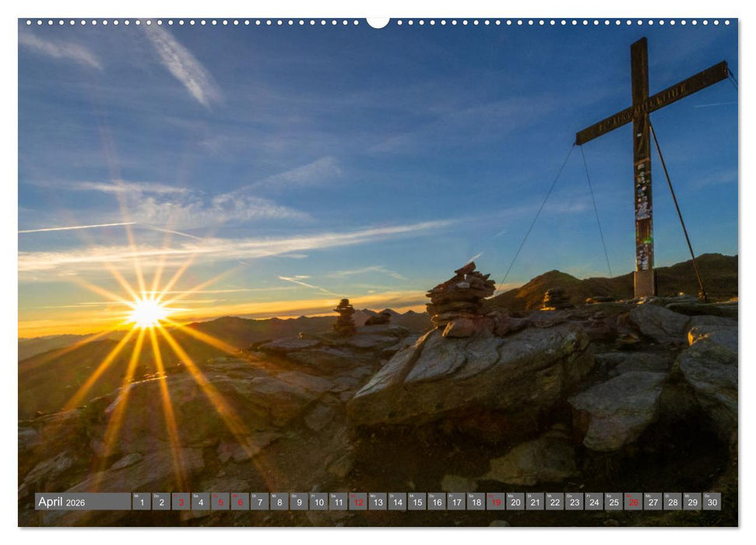
Task: Click the small distant cairn near the sun
Action: [344, 316]
